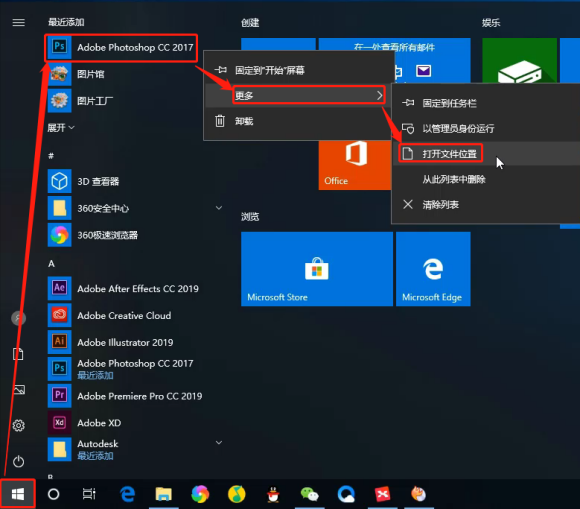Image resolution: width=580 pixels, height=509 pixels.
Task: Click the Microsoft Store tile
Action: (317, 269)
